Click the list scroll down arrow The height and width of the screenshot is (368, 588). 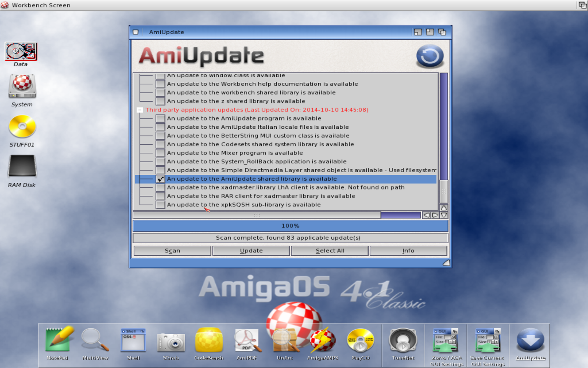click(x=444, y=215)
